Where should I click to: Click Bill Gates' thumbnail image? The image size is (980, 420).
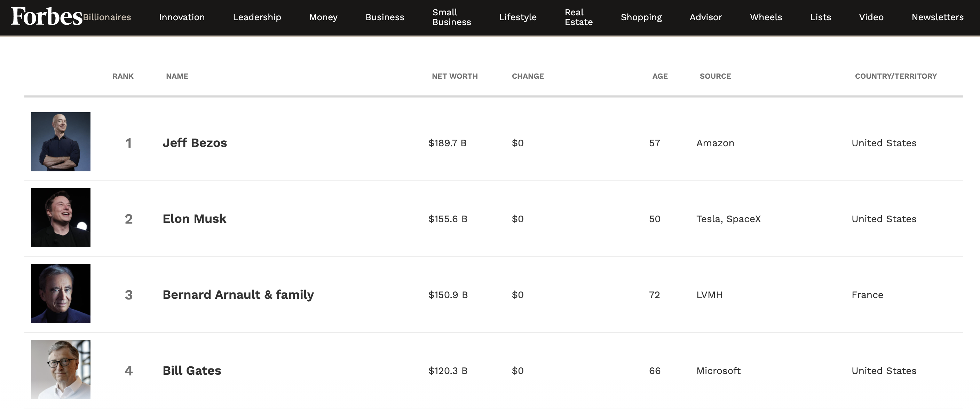[61, 370]
